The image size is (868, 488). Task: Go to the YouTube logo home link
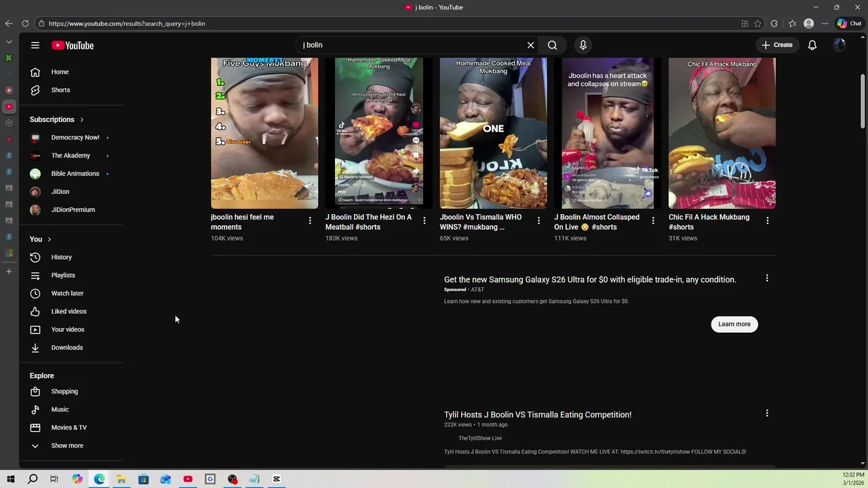73,45
